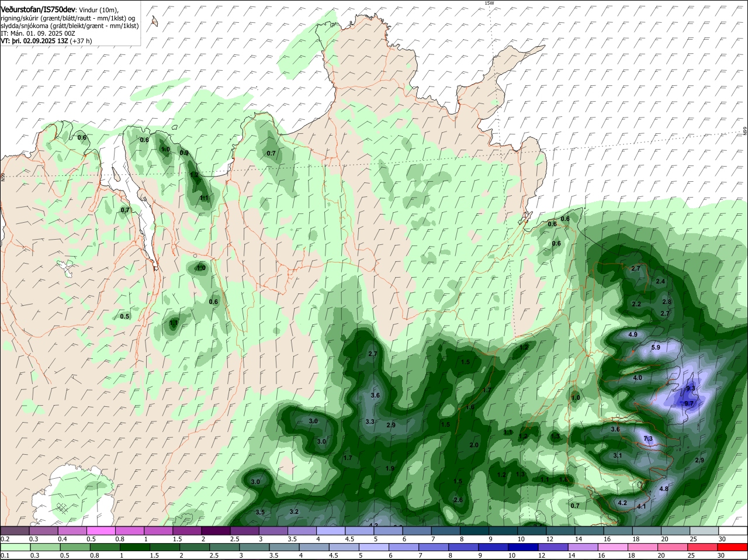The width and height of the screenshot is (748, 560).
Task: Click the 9.7 precipitation value
Action: (x=689, y=403)
